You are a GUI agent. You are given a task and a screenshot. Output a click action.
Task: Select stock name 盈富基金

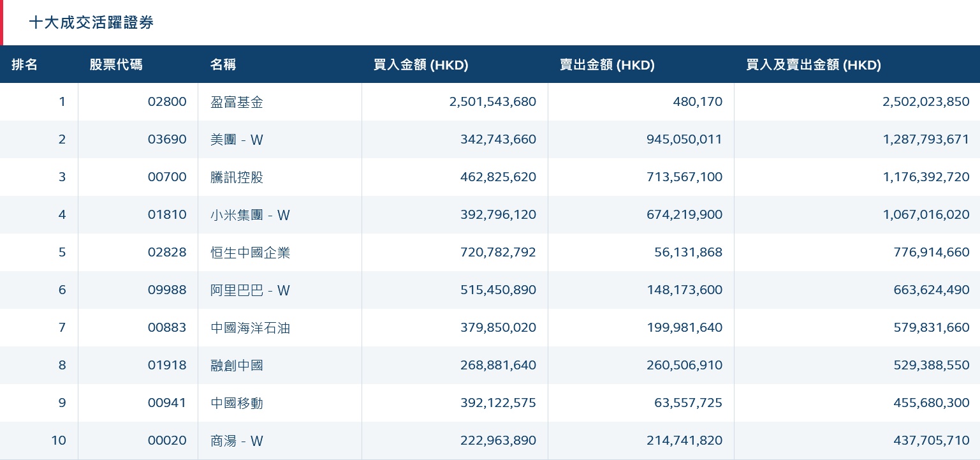237,102
